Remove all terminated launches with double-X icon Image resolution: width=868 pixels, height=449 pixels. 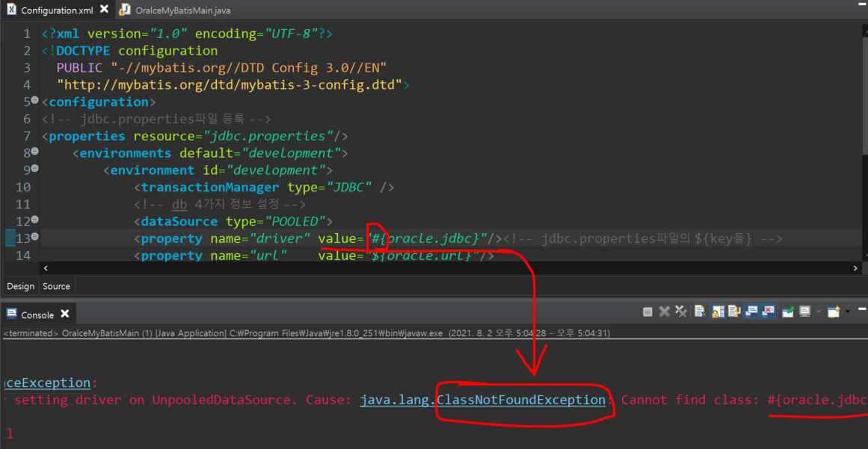[681, 312]
